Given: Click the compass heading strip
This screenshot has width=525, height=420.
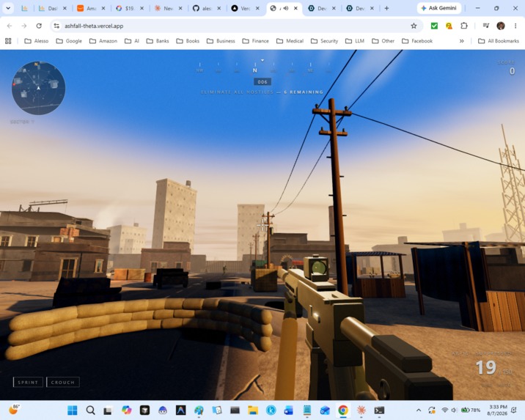Looking at the screenshot, I should coord(263,67).
